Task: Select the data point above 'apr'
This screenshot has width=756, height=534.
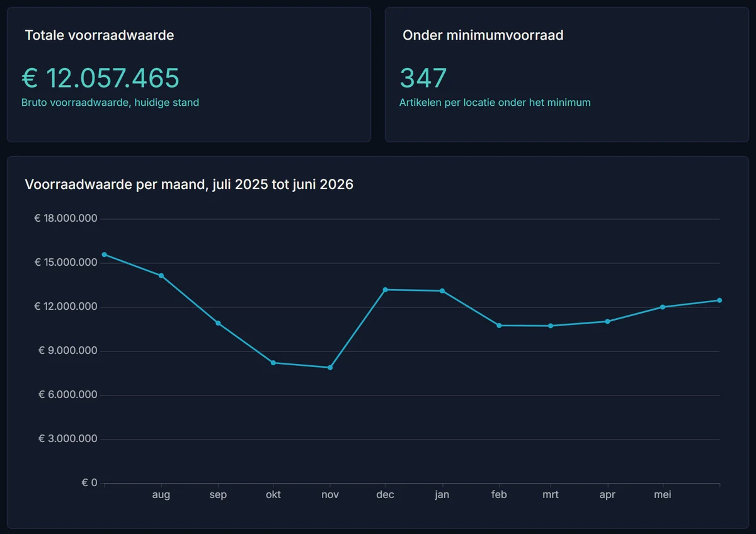Action: [607, 321]
